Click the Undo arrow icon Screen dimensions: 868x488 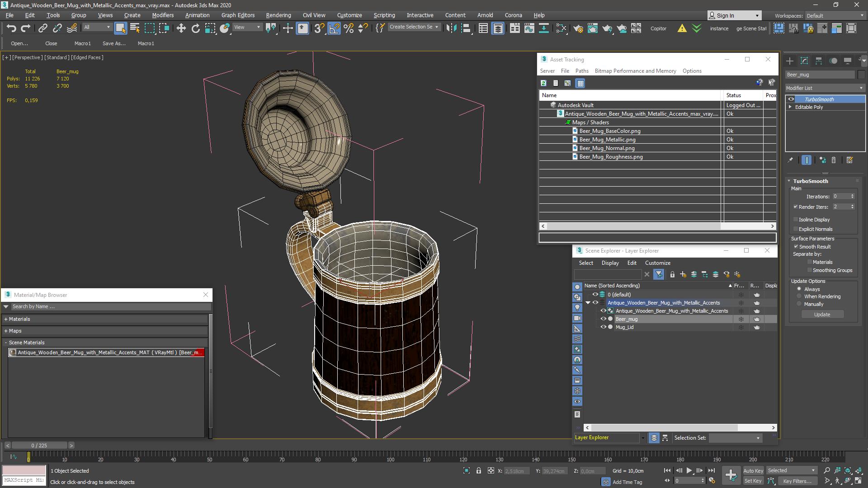11,28
